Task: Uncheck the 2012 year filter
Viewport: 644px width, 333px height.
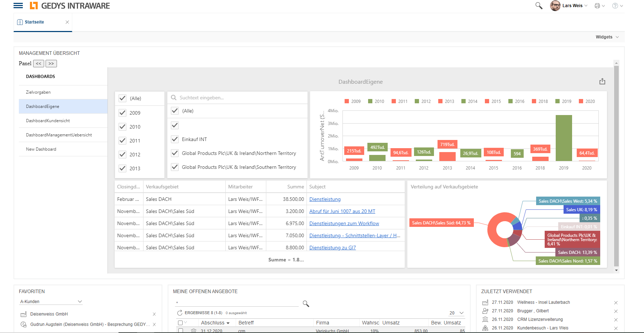Action: pyautogui.click(x=122, y=155)
